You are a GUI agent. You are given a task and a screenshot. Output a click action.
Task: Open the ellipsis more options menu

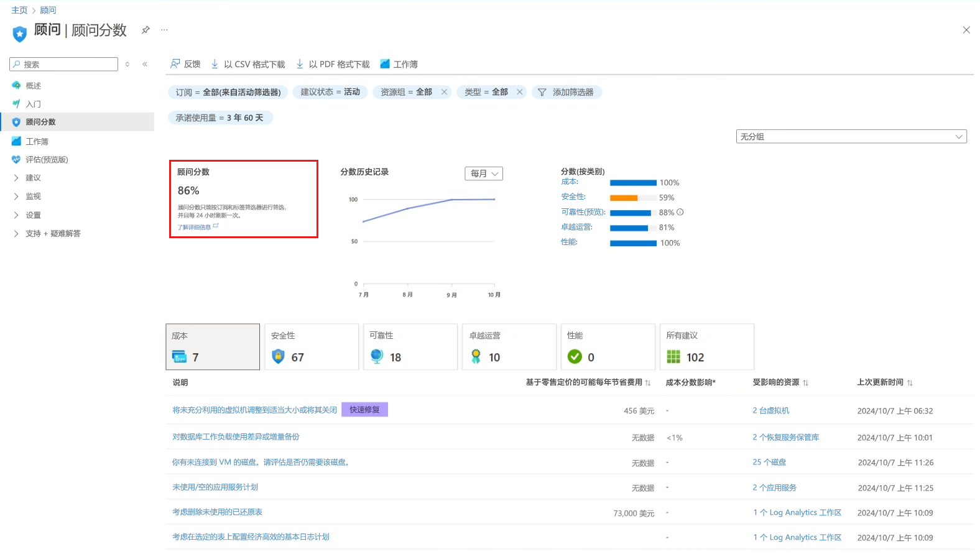(x=164, y=30)
